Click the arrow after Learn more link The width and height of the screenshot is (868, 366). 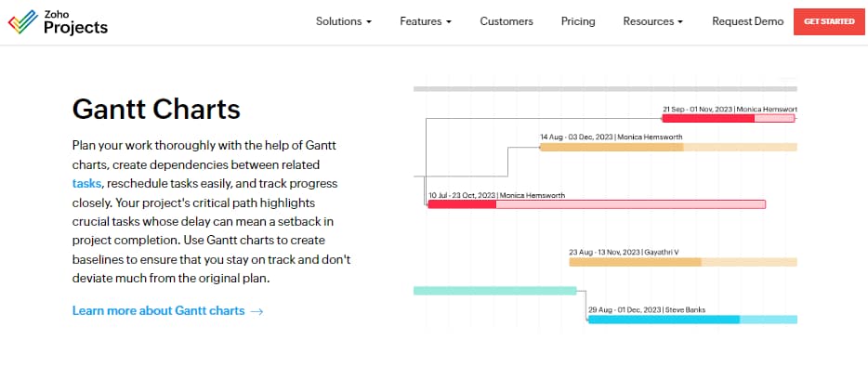click(256, 311)
